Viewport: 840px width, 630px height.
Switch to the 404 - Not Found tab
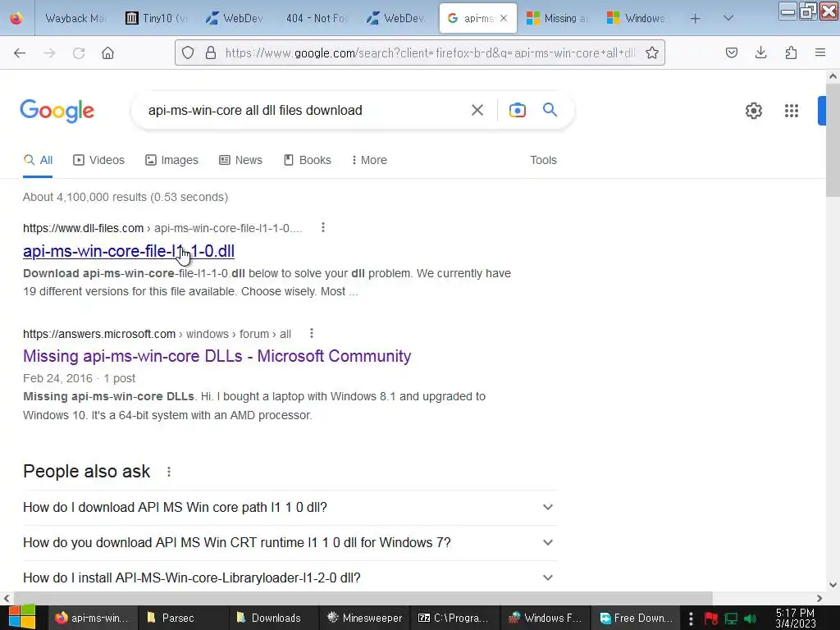(317, 18)
